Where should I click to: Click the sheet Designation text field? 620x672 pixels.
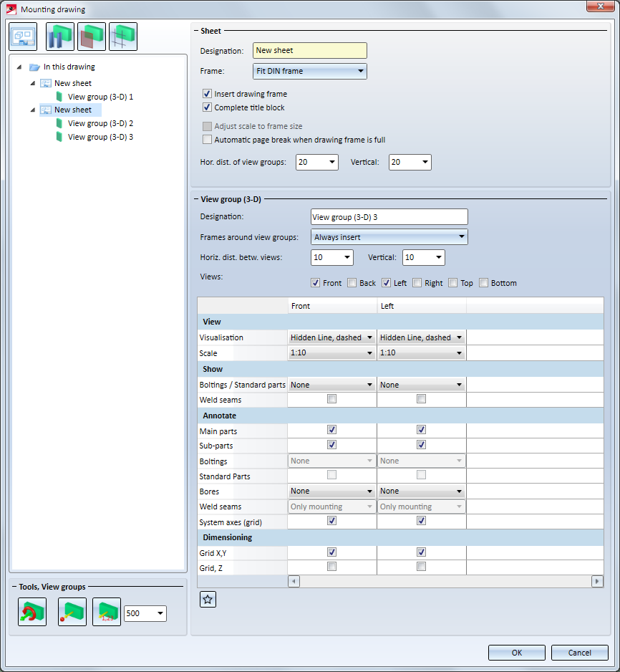click(x=310, y=51)
